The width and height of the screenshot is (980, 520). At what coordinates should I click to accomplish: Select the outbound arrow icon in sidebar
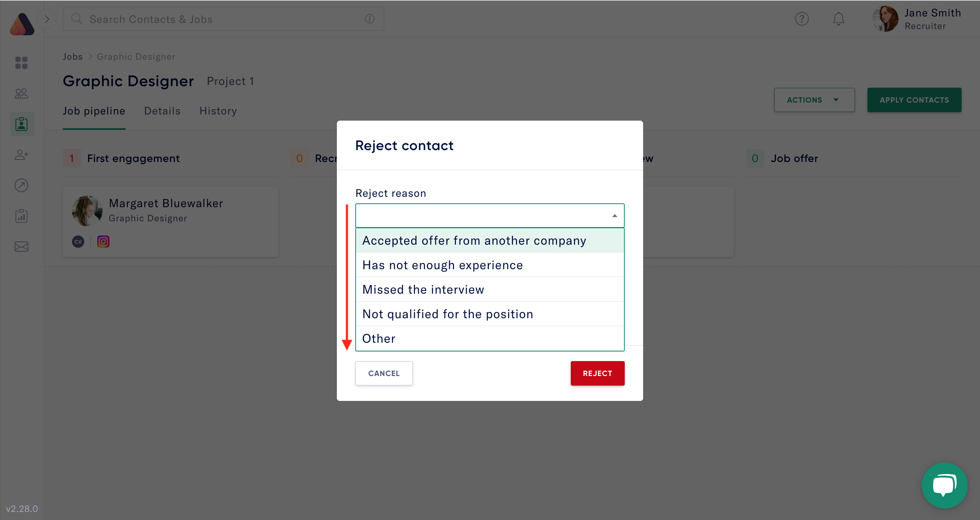click(21, 185)
